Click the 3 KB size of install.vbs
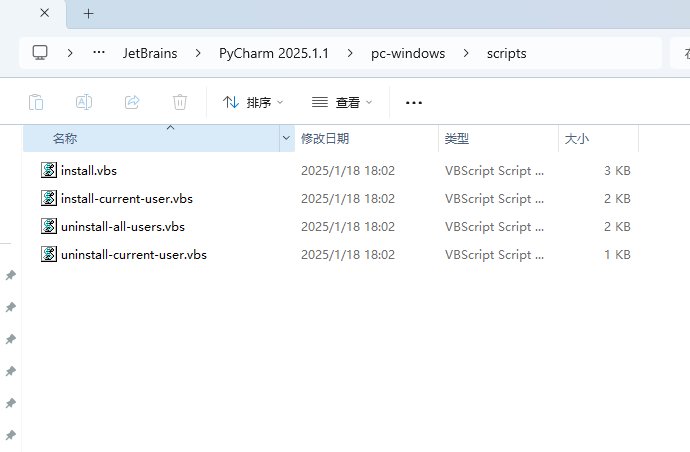The height and width of the screenshot is (452, 690). pos(617,171)
